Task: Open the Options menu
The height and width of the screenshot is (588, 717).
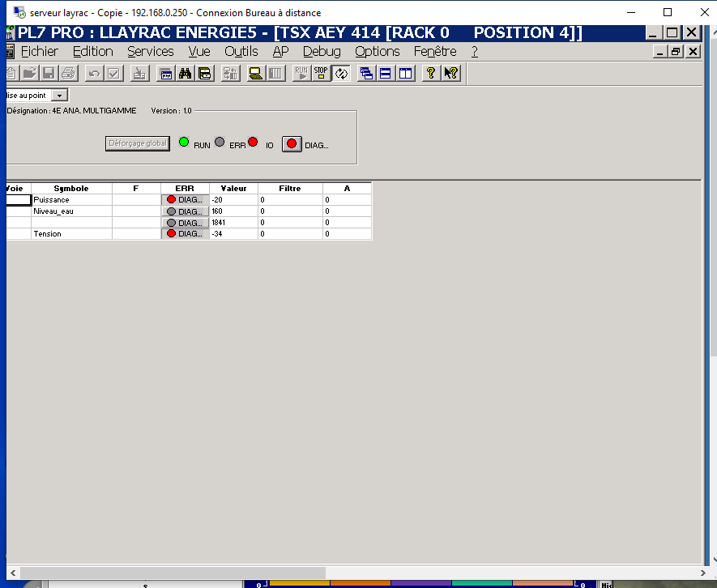Action: tap(378, 51)
